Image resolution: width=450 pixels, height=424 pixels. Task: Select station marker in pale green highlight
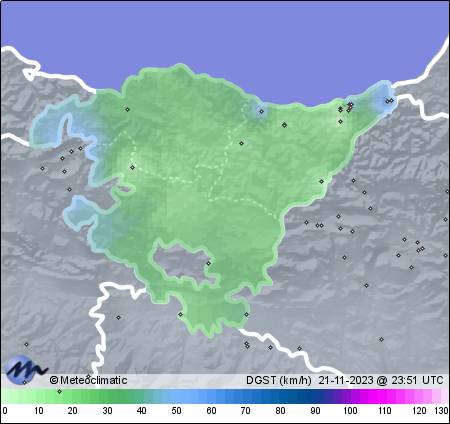tap(133, 167)
